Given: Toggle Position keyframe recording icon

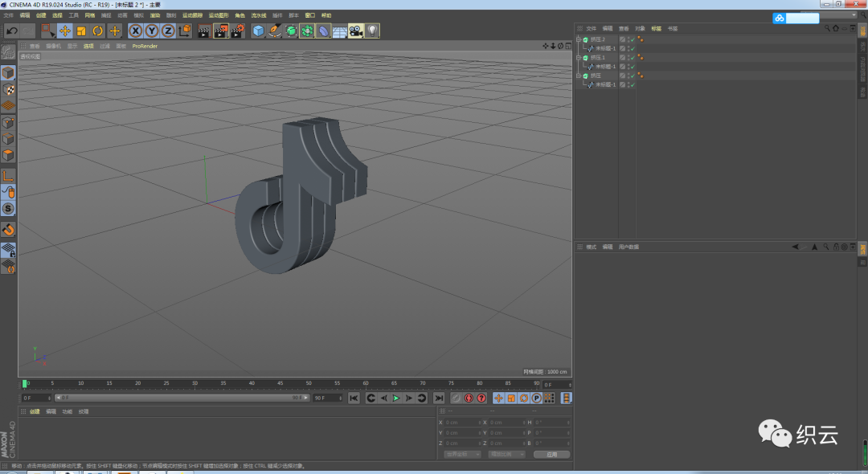Looking at the screenshot, I should coord(499,398).
